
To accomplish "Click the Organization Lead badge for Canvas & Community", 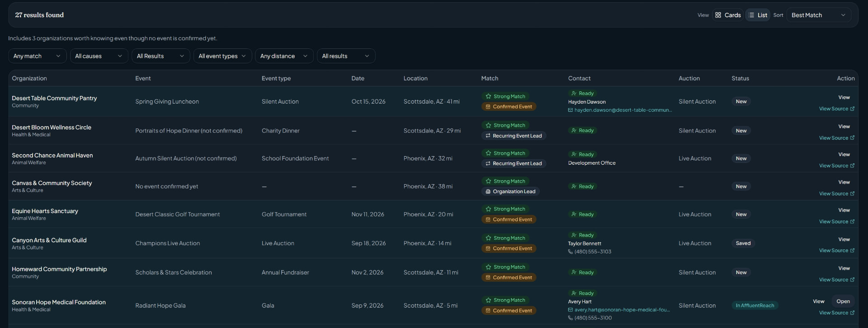I will pos(510,191).
